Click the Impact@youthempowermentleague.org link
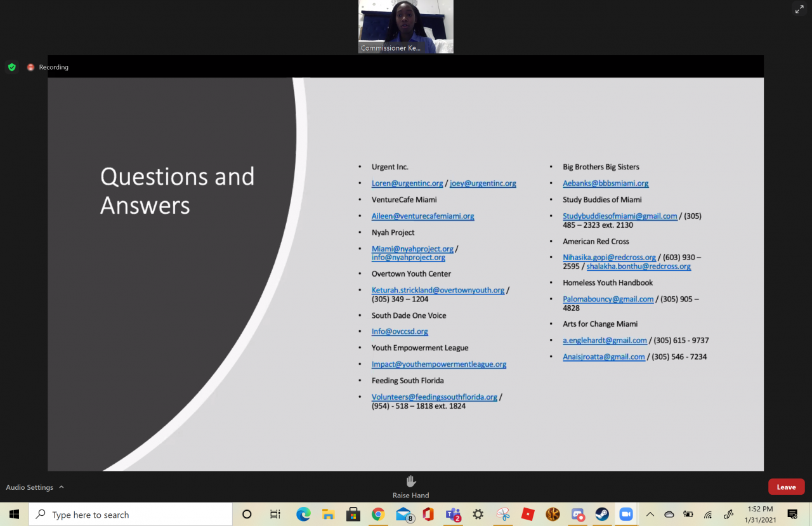The image size is (812, 526). click(x=439, y=364)
